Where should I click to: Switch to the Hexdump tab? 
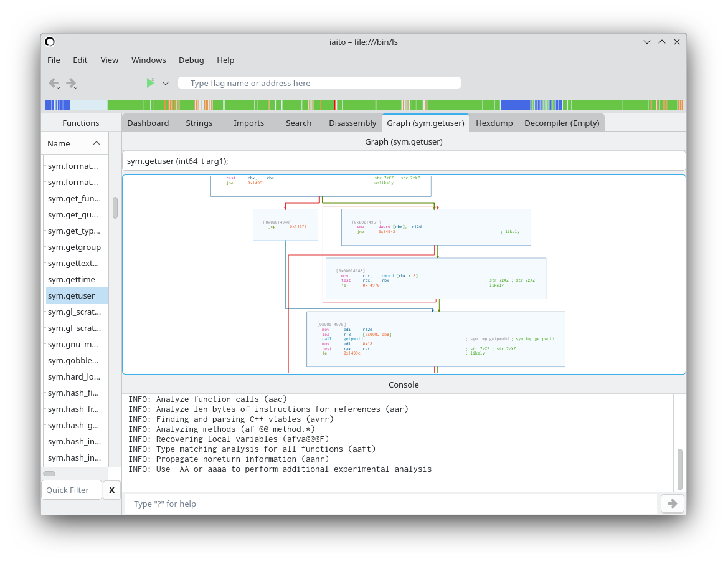click(494, 123)
